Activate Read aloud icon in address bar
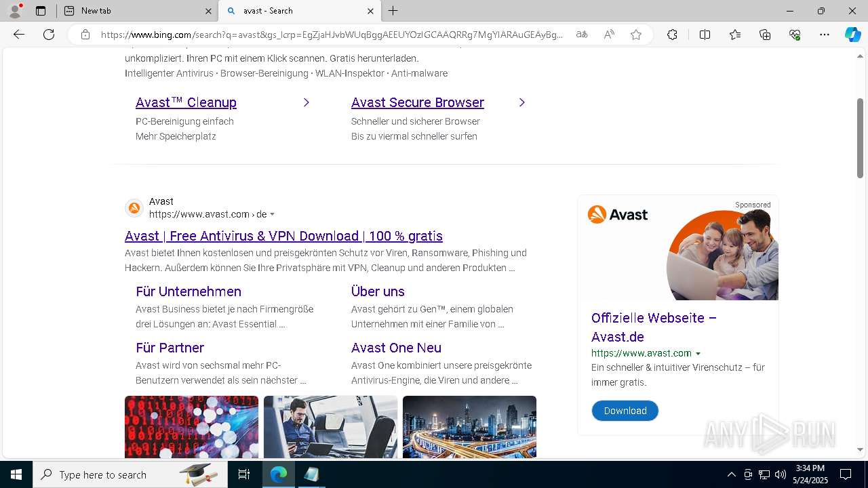Image resolution: width=868 pixels, height=488 pixels. pos(609,35)
